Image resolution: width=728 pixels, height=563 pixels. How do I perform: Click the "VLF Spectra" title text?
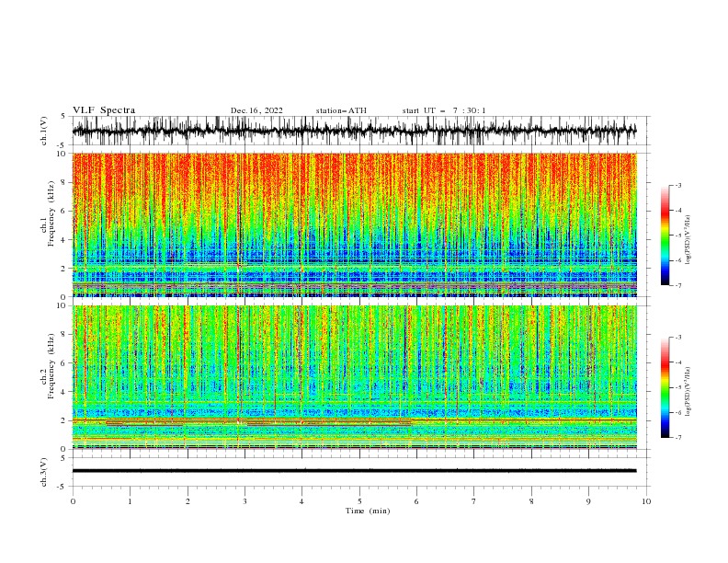tap(104, 110)
